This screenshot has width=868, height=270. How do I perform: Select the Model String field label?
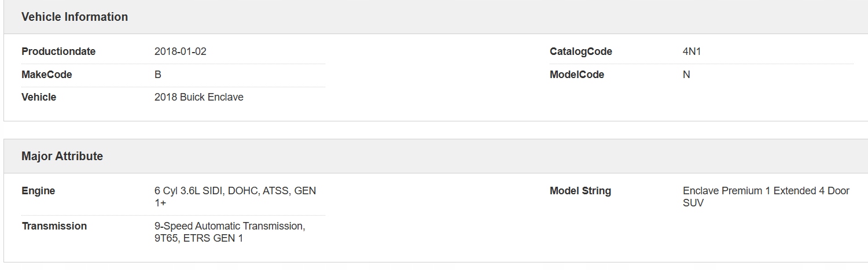(x=580, y=191)
